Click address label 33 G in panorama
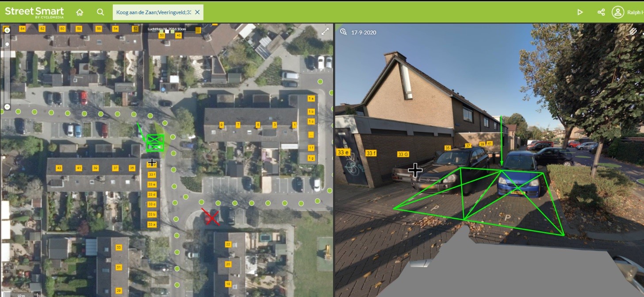Image resolution: width=644 pixels, height=297 pixels. (402, 154)
